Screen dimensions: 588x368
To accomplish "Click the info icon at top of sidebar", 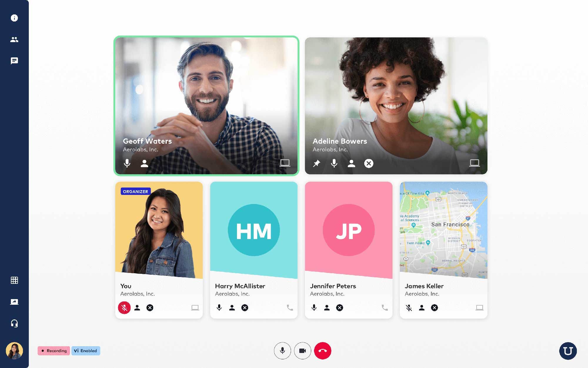I will 14,18.
